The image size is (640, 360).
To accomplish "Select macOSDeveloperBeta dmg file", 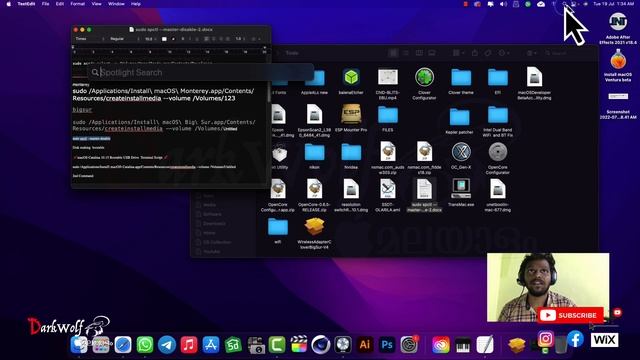I will click(x=534, y=77).
